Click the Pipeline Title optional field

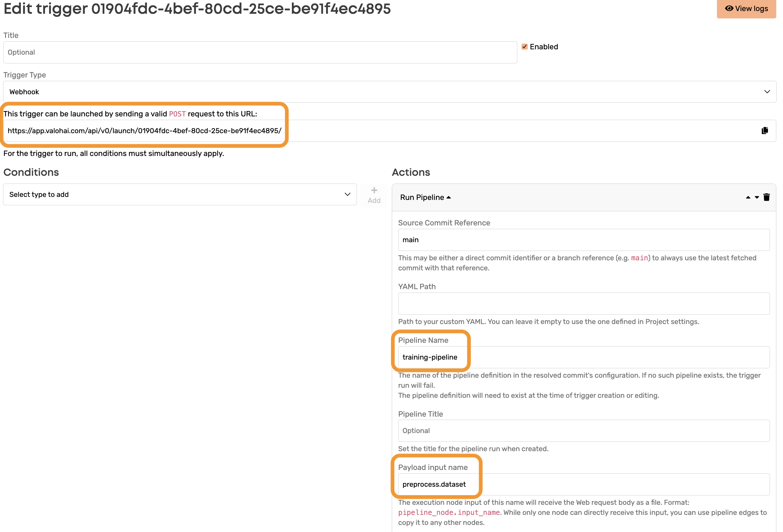click(x=583, y=431)
